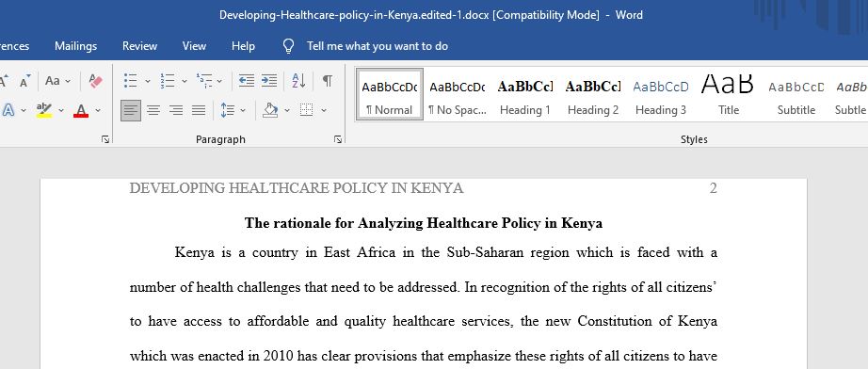Screen dimensions: 868x369
Task: Toggle Align Right button
Action: pos(176,111)
